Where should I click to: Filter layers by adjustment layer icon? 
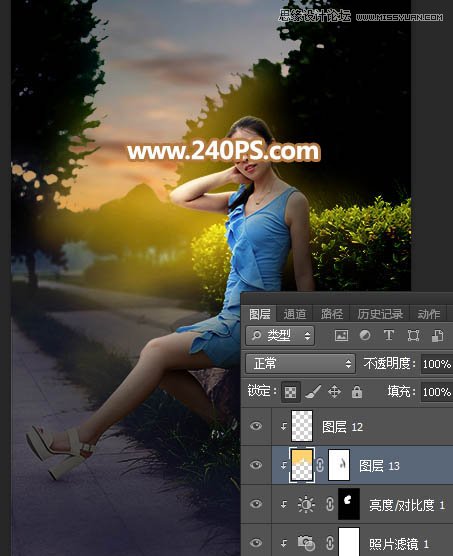pos(365,335)
